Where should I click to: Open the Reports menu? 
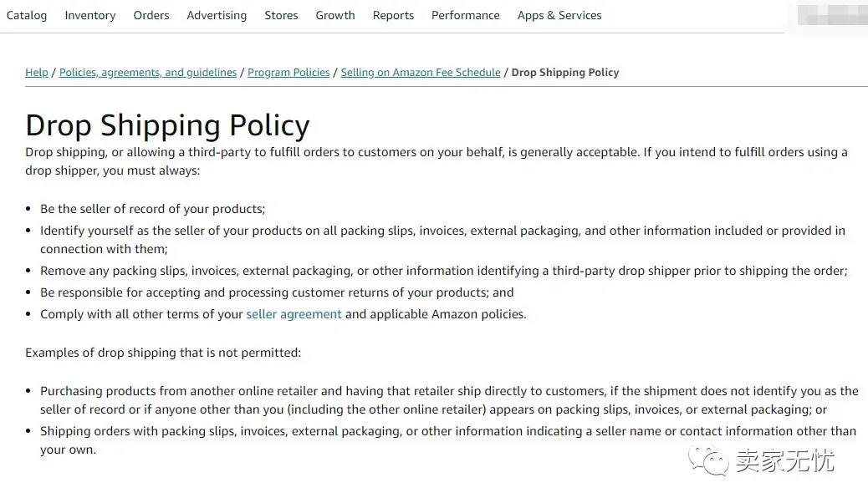pos(393,16)
